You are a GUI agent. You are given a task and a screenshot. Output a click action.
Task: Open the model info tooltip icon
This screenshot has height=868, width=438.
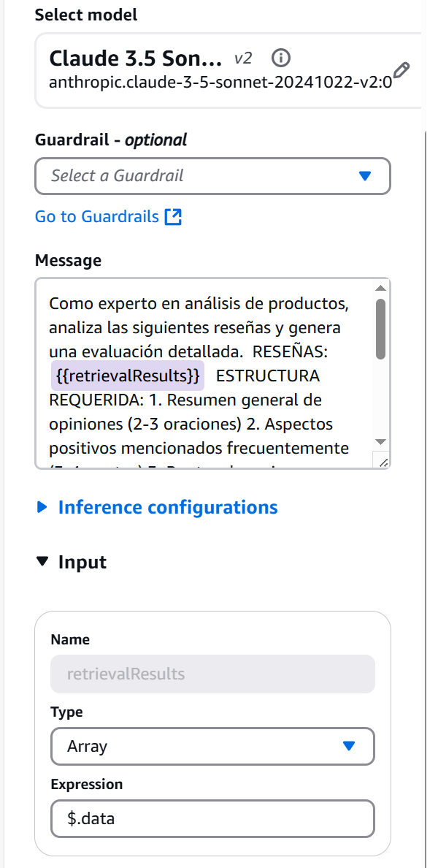[281, 58]
